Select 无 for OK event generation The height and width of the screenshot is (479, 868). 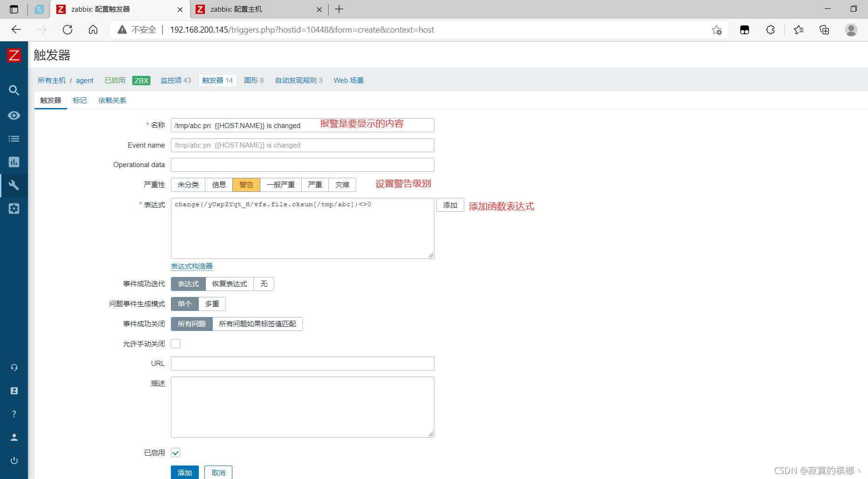tap(264, 284)
